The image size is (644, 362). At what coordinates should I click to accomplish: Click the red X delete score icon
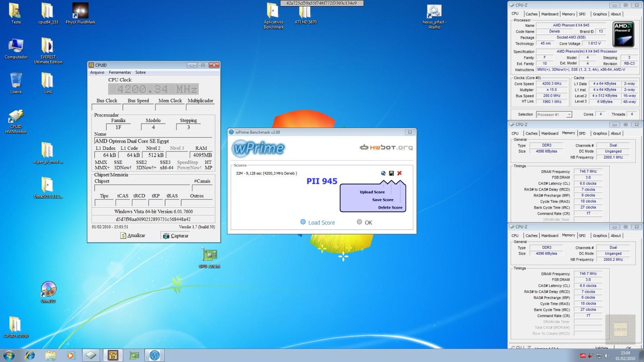click(399, 173)
